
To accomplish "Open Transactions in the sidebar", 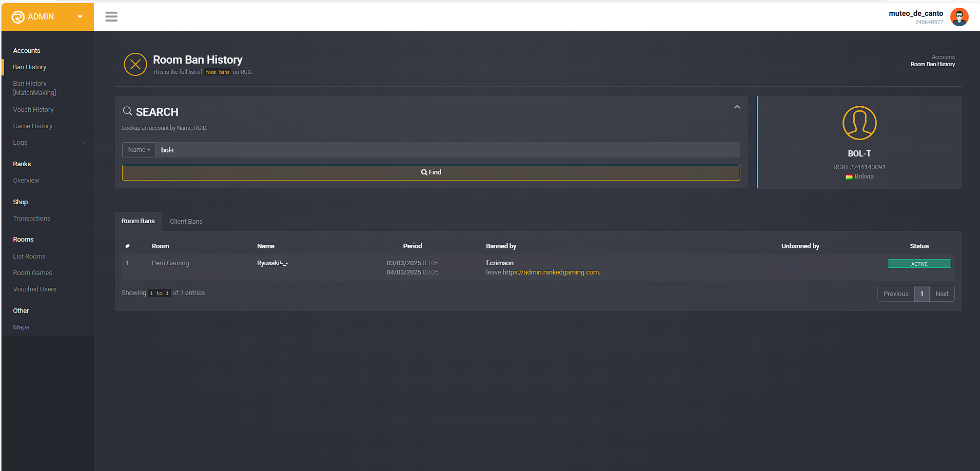I will [x=32, y=219].
